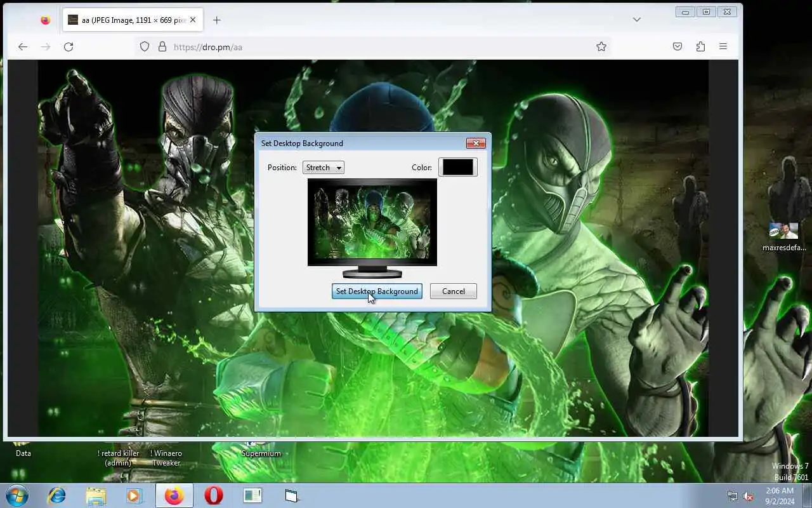
Task: Select the maxresdefa... desktop icon
Action: [784, 236]
